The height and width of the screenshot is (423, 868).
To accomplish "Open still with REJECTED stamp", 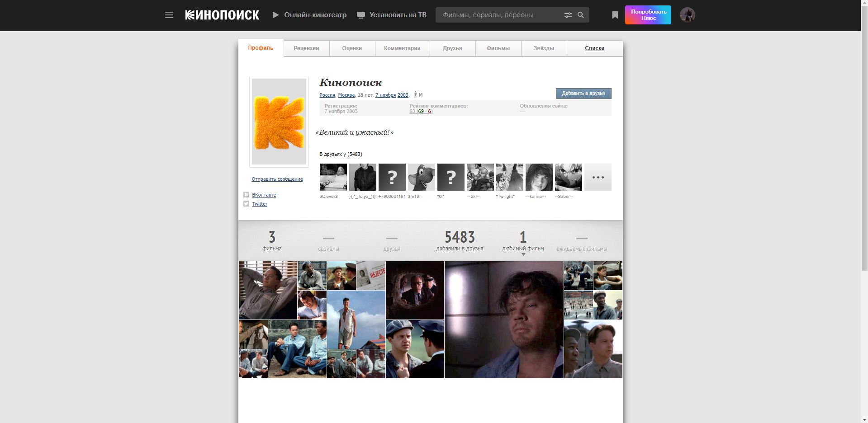I will [x=371, y=276].
